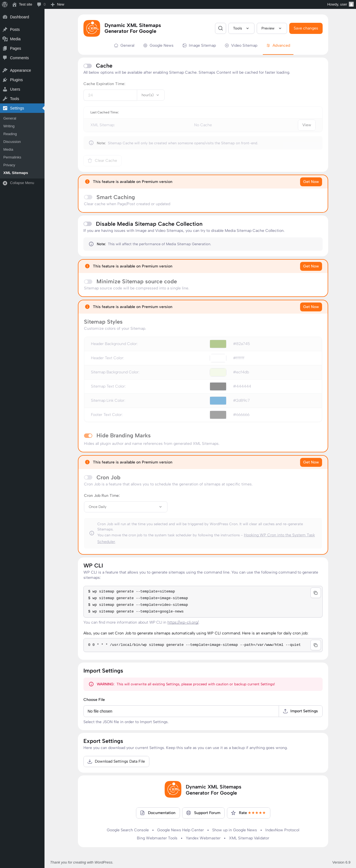
Task: Open the Writing settings submenu item
Action: pyautogui.click(x=9, y=126)
